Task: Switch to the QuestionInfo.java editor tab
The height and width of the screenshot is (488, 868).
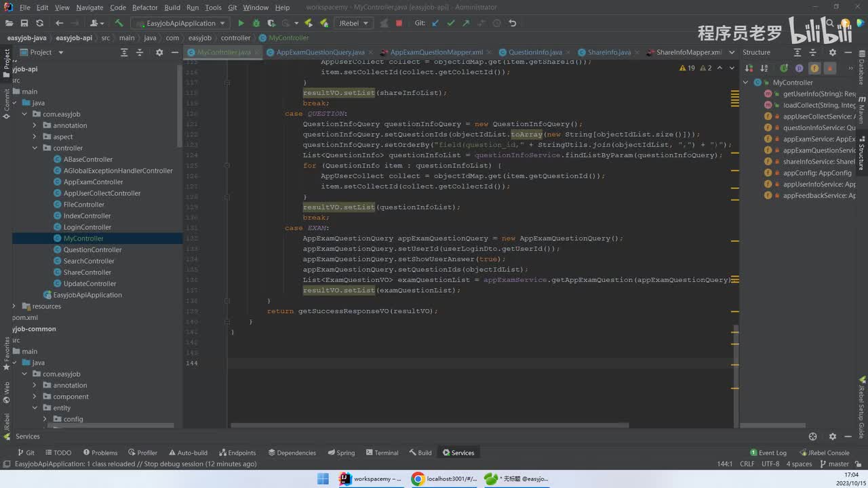Action: coord(534,52)
